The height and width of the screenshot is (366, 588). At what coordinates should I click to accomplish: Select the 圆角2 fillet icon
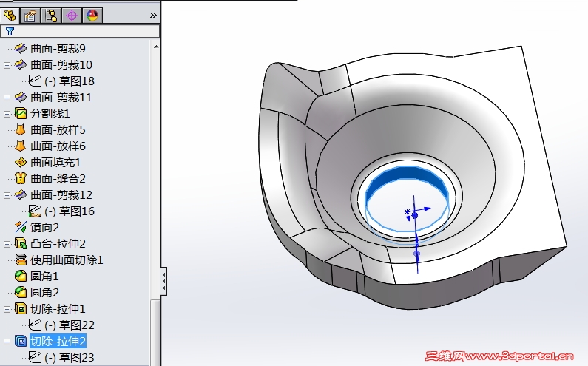20,292
